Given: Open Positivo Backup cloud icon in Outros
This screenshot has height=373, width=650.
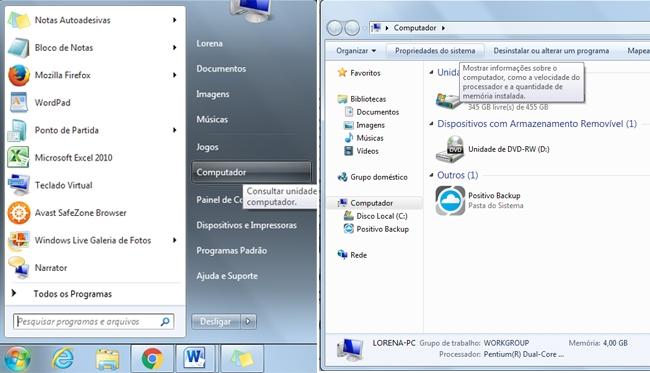Looking at the screenshot, I should 450,201.
